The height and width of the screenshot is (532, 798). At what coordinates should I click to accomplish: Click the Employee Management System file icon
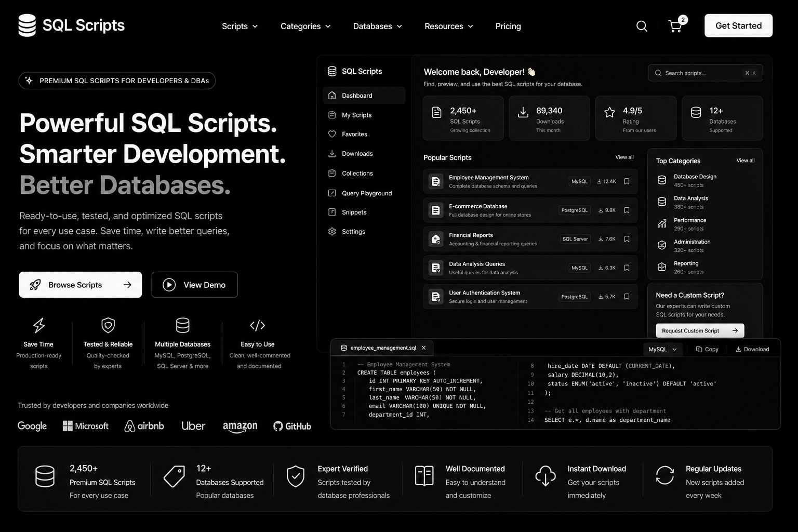[x=435, y=181]
